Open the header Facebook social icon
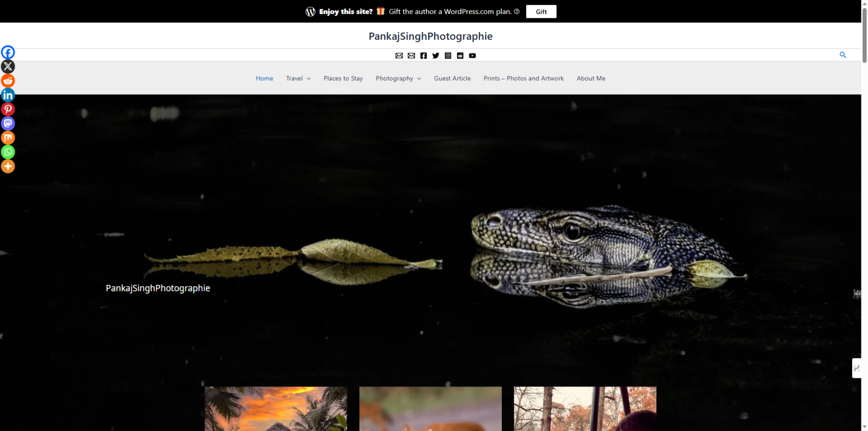The width and height of the screenshot is (868, 431). [x=424, y=55]
